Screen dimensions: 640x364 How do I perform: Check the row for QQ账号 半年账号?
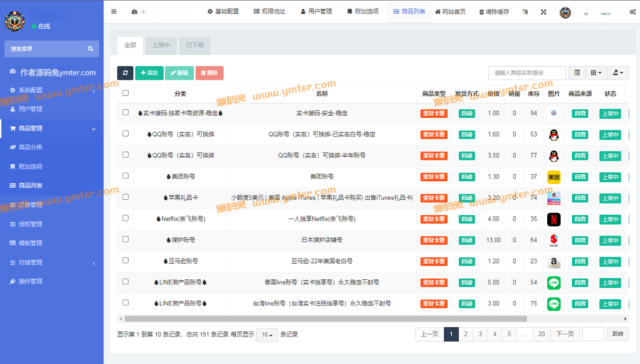pos(125,155)
